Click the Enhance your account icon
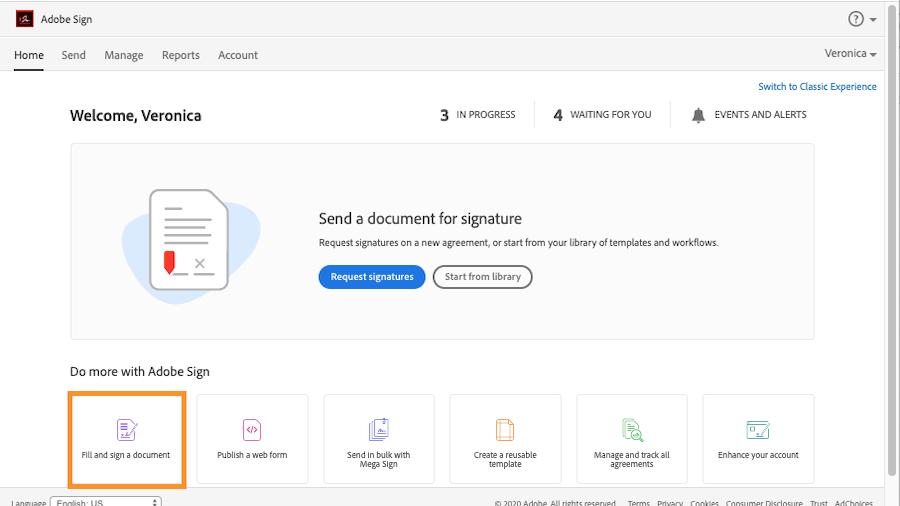The width and height of the screenshot is (900, 506). (758, 430)
